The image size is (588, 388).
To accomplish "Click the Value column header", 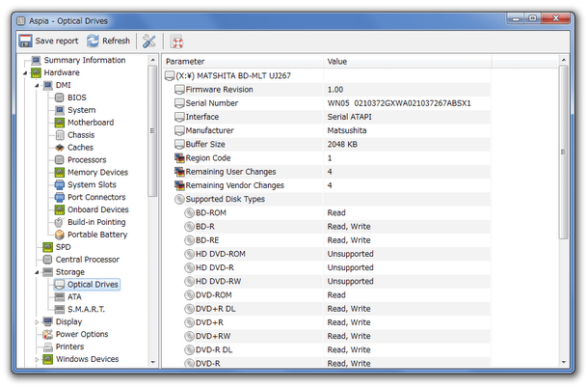I will (x=407, y=62).
